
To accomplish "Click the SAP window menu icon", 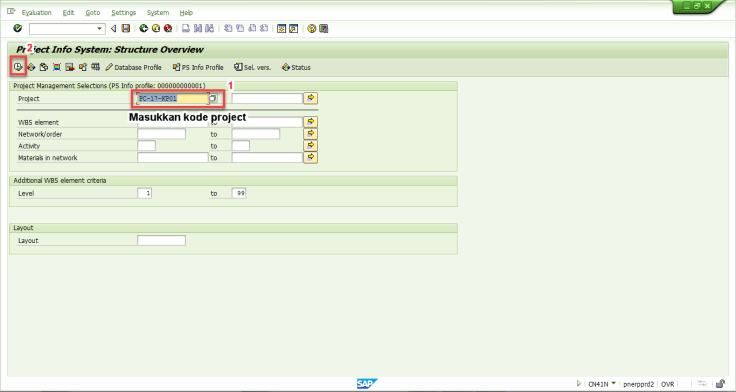I will click(11, 12).
